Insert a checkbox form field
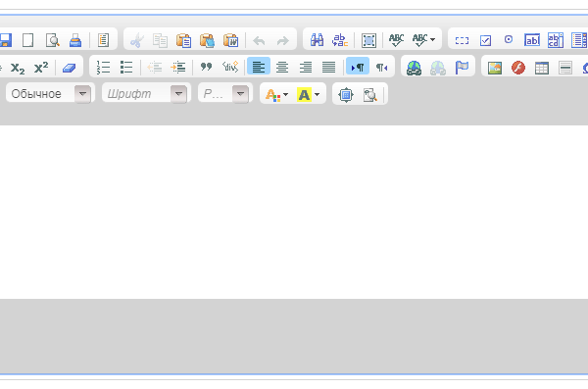 485,40
